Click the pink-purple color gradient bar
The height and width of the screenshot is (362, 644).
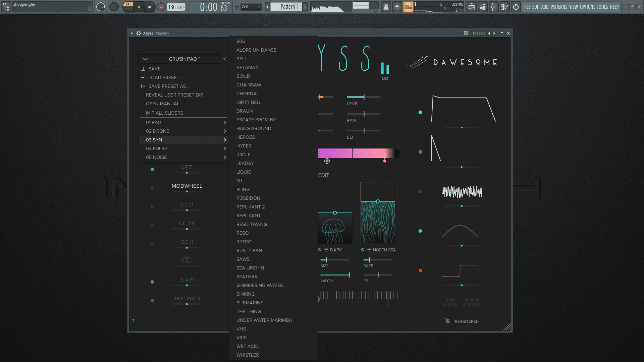click(x=358, y=153)
